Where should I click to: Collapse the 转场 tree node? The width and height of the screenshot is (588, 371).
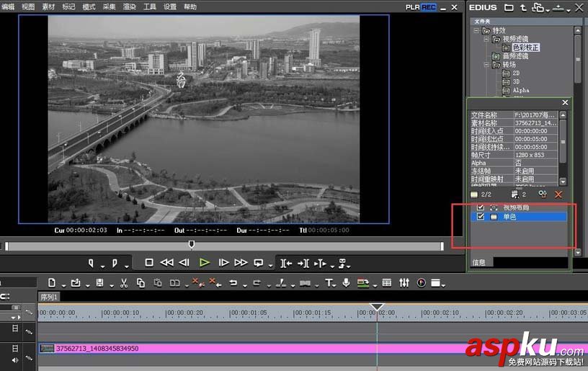tap(486, 65)
